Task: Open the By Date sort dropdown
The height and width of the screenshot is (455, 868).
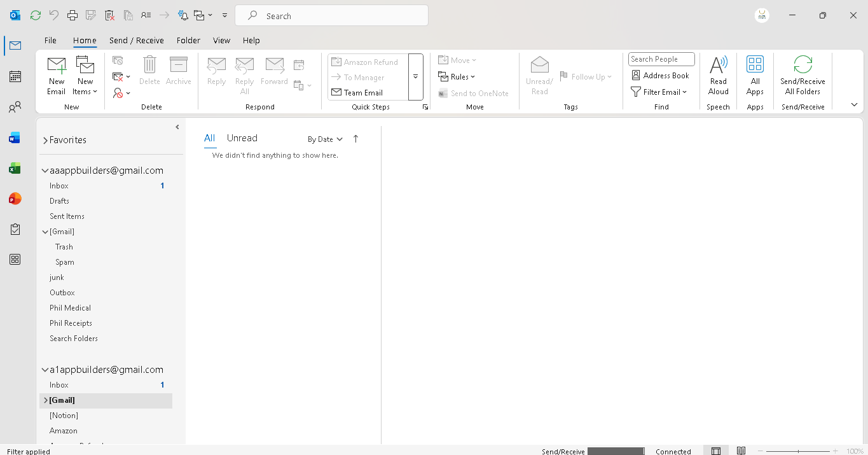Action: coord(325,139)
